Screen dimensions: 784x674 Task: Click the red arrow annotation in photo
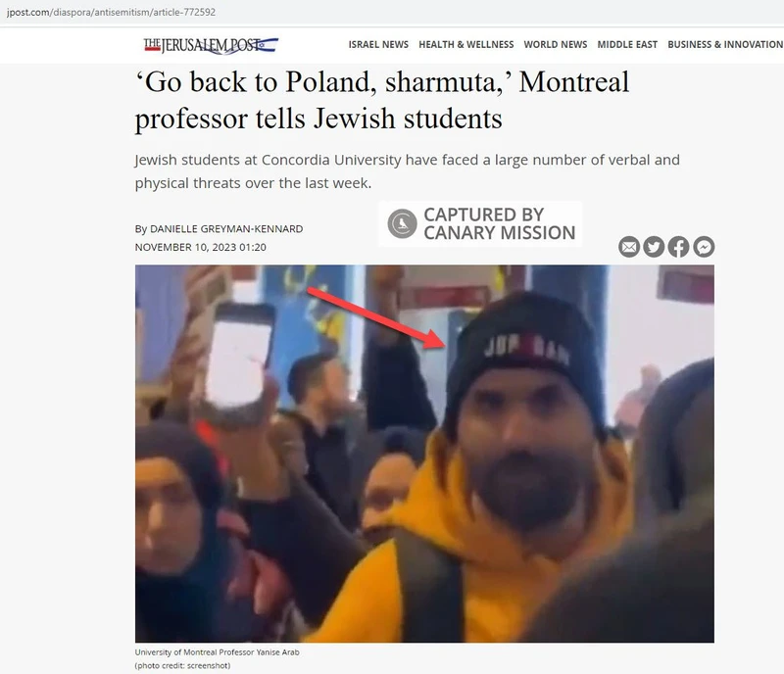pos(376,317)
